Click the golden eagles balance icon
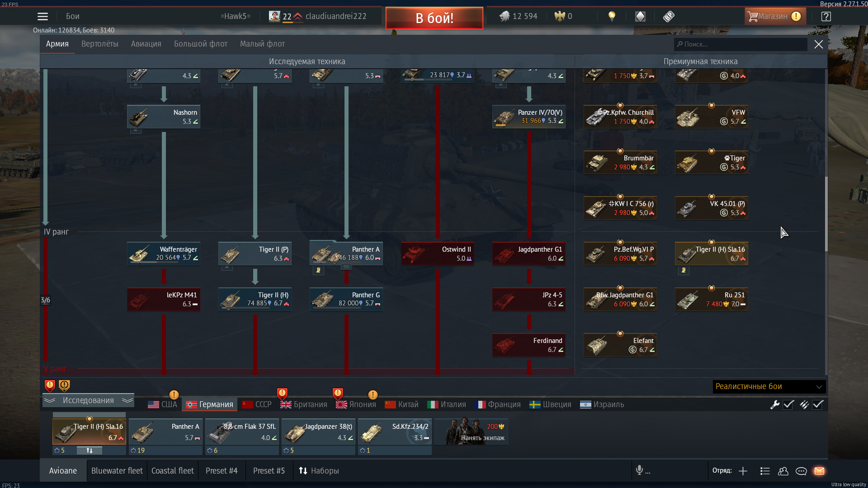The height and width of the screenshot is (488, 868). tap(560, 16)
